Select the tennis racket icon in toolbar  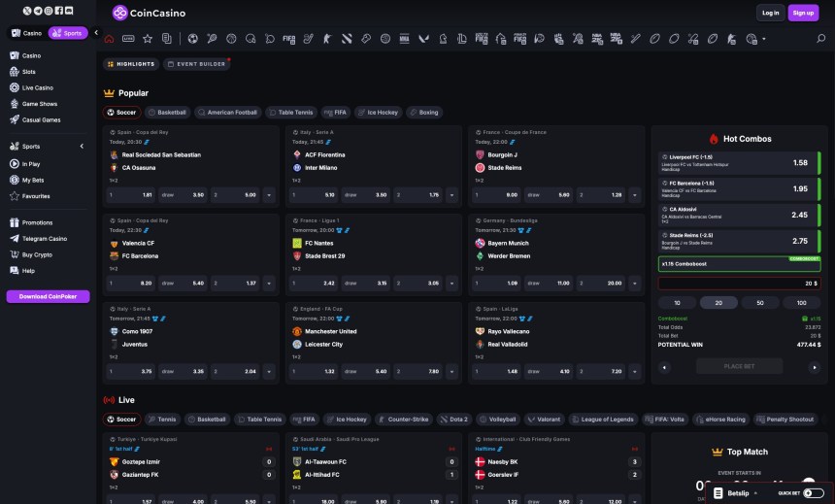click(212, 39)
